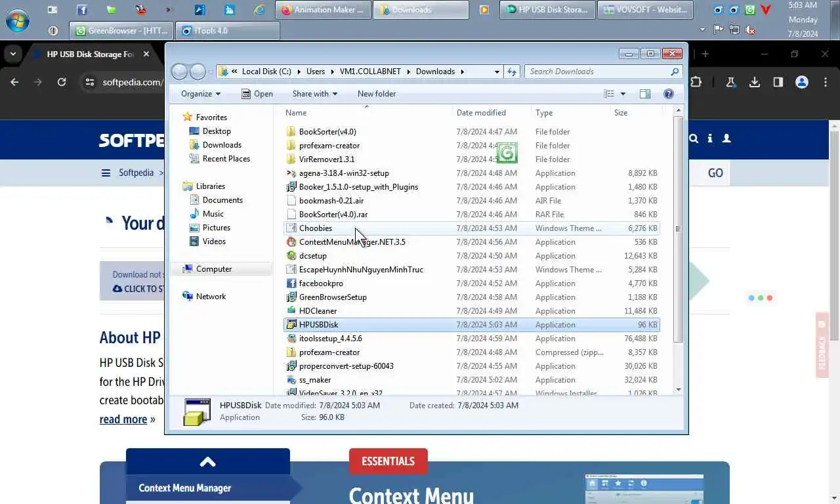Open the Share with menu
This screenshot has height=504, width=840.
click(x=314, y=94)
